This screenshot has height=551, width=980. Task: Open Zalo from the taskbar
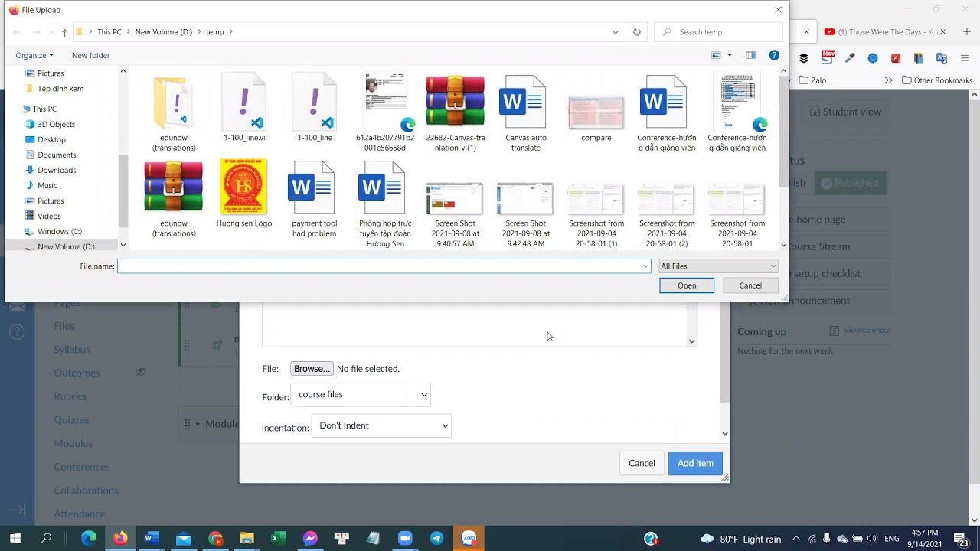click(x=469, y=539)
